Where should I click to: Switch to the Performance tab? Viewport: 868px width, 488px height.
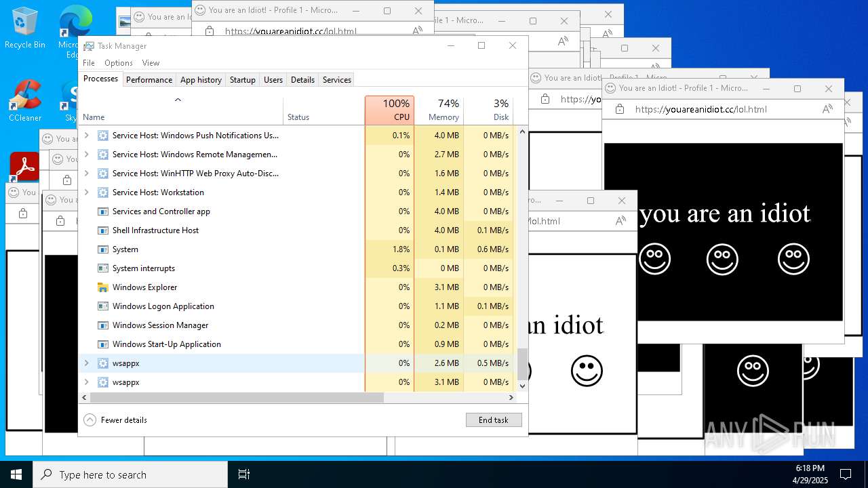tap(149, 79)
